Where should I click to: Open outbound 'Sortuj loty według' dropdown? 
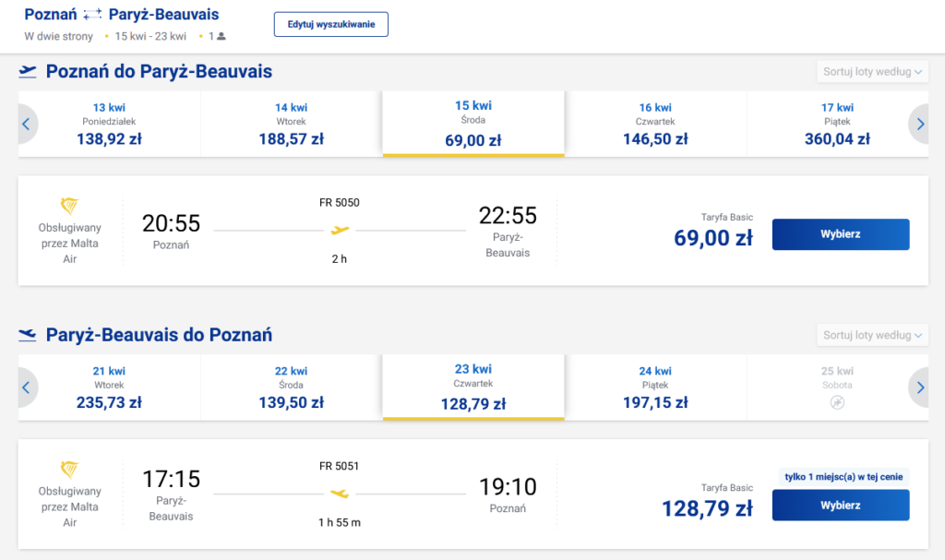point(872,72)
